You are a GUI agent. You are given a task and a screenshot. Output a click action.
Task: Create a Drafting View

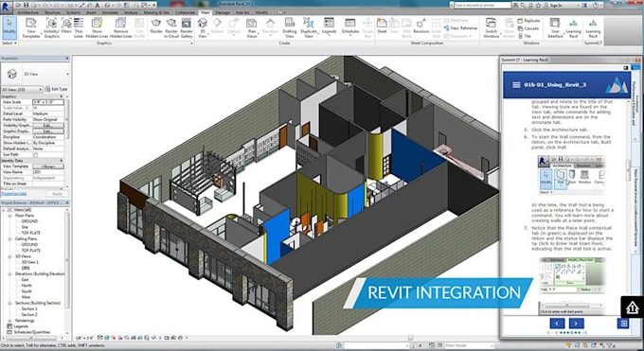click(290, 27)
